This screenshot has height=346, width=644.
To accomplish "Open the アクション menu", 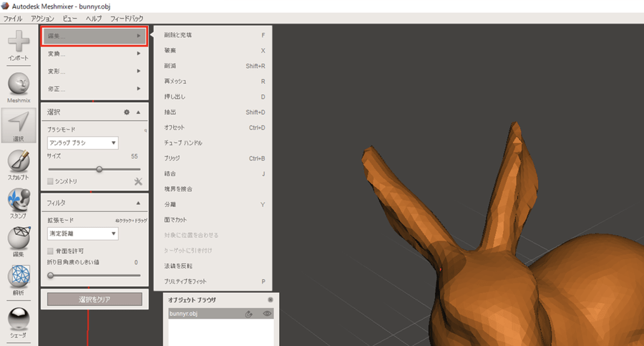I will pyautogui.click(x=42, y=19).
